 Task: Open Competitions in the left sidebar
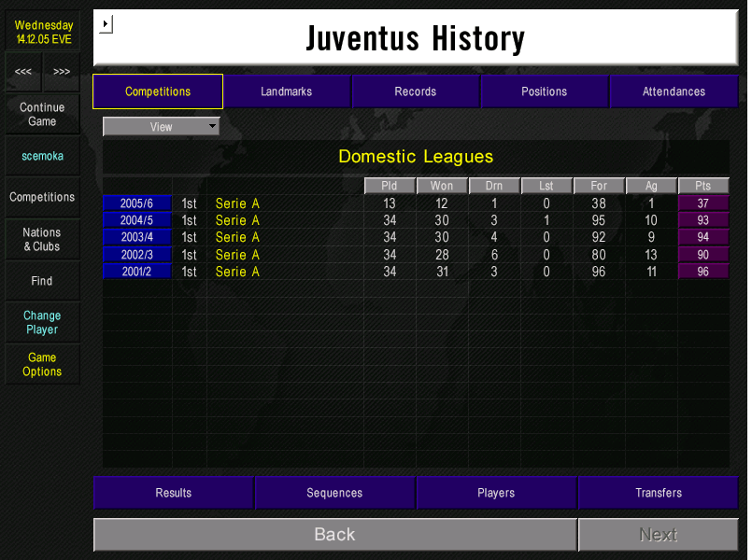42,197
